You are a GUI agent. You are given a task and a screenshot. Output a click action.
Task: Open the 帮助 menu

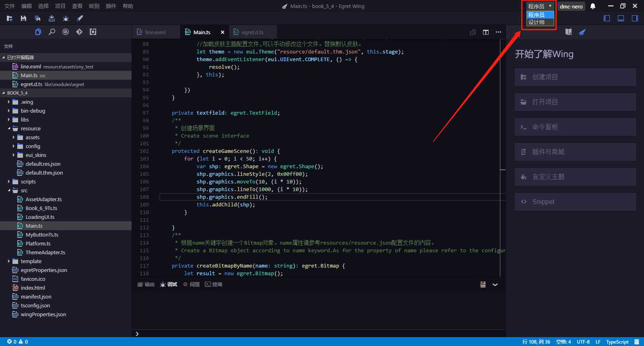(x=128, y=6)
